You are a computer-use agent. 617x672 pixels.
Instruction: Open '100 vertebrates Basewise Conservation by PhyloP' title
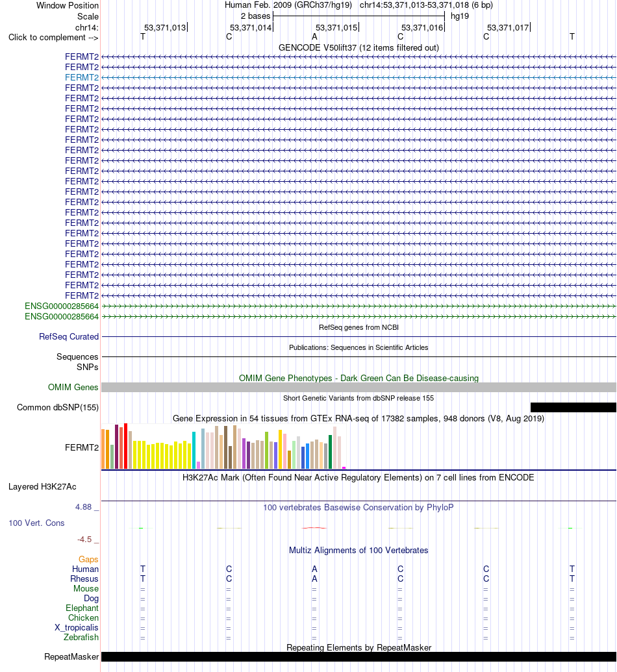pyautogui.click(x=359, y=508)
